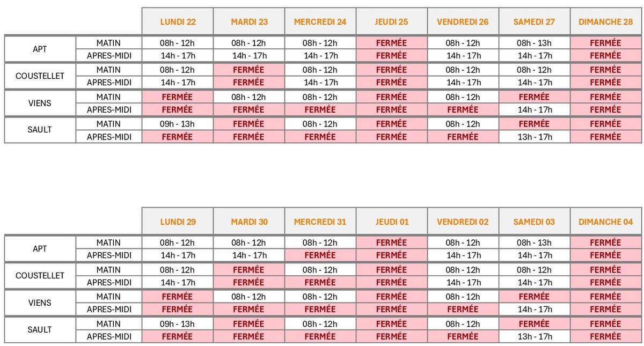644x346 pixels.
Task: Click COUSTELLET afternoon hours for VENDREDI 02
Action: click(463, 282)
